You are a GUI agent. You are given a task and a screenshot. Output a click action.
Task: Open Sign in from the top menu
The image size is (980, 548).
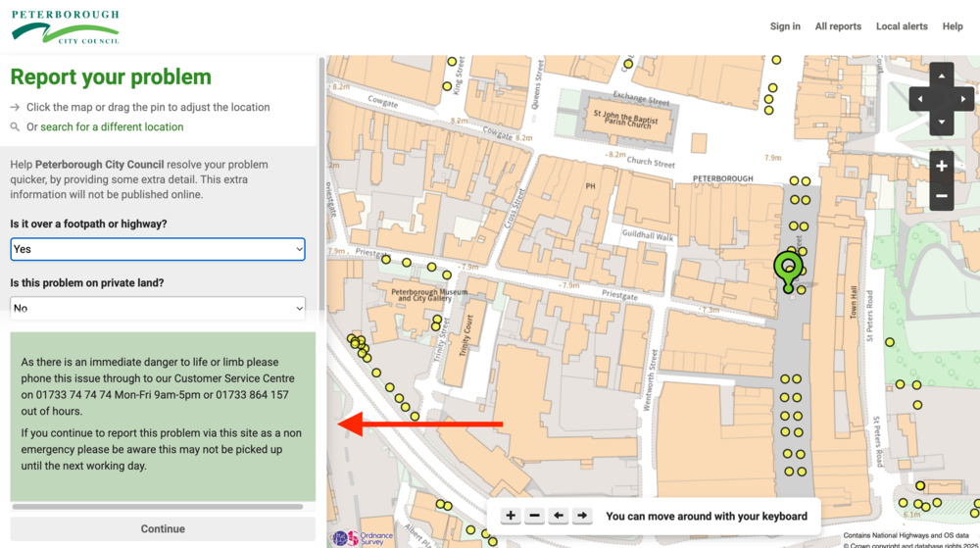point(785,26)
